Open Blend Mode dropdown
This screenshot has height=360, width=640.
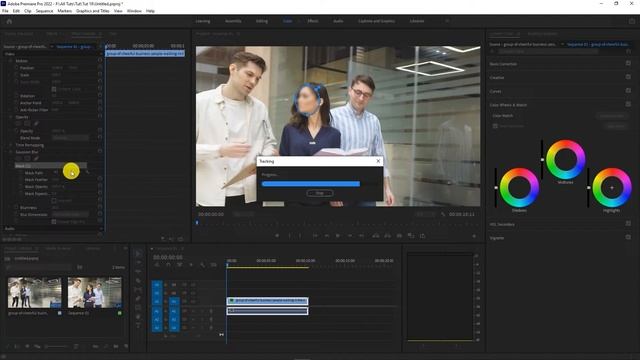pos(70,138)
